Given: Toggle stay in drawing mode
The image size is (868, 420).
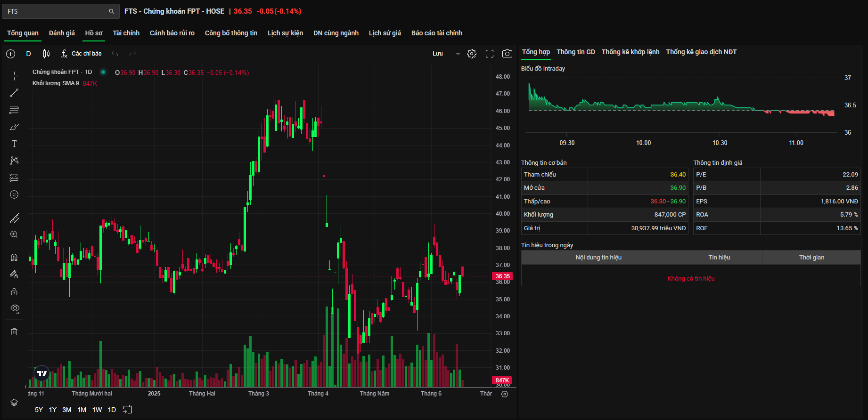Looking at the screenshot, I should [14, 275].
